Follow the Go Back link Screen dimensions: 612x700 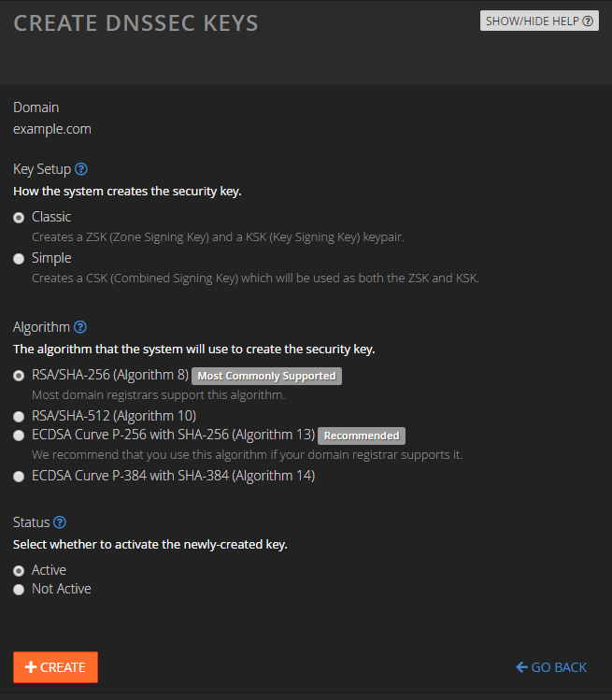(x=551, y=667)
